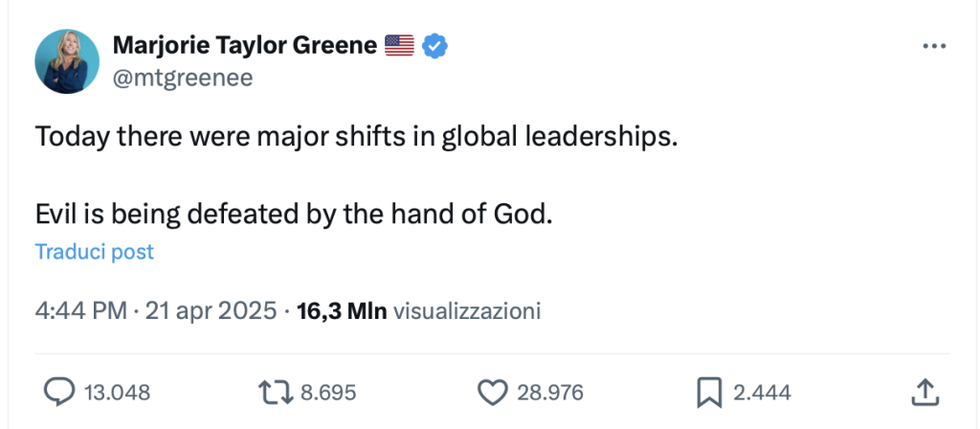Viewport: 980px width, 429px height.
Task: Click the share upload icon
Action: coord(923,392)
